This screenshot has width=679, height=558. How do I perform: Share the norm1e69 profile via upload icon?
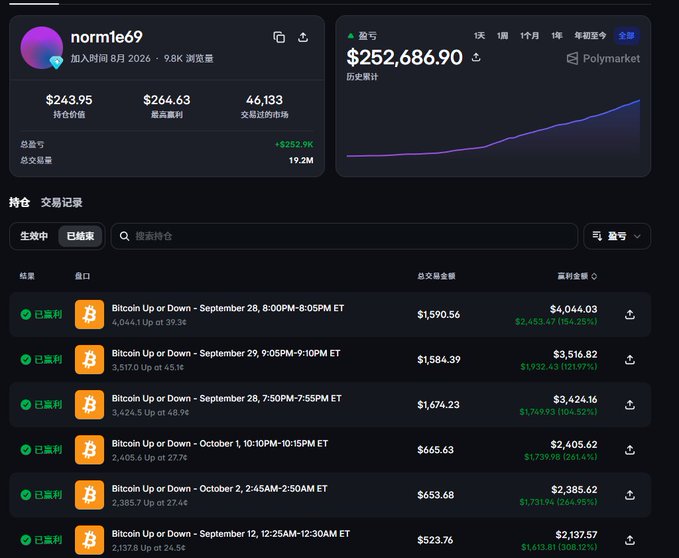(x=303, y=37)
